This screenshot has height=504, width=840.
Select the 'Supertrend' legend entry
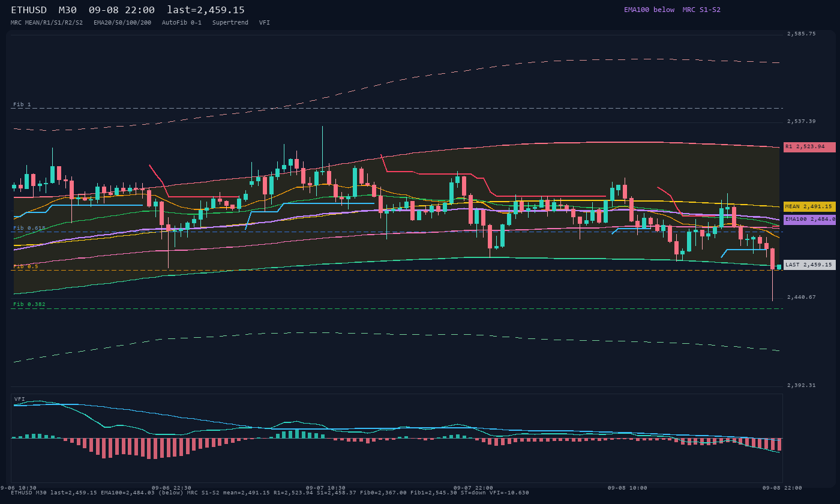click(x=230, y=23)
